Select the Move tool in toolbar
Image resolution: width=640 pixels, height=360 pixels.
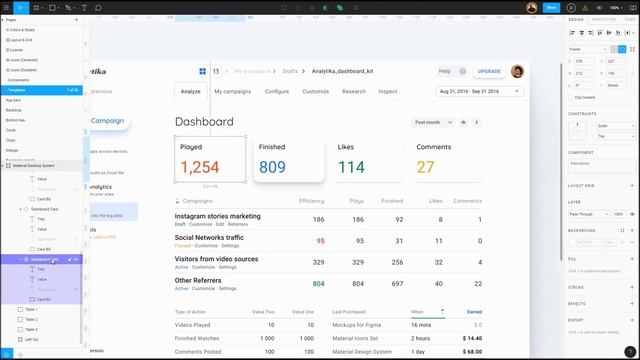coord(20,7)
